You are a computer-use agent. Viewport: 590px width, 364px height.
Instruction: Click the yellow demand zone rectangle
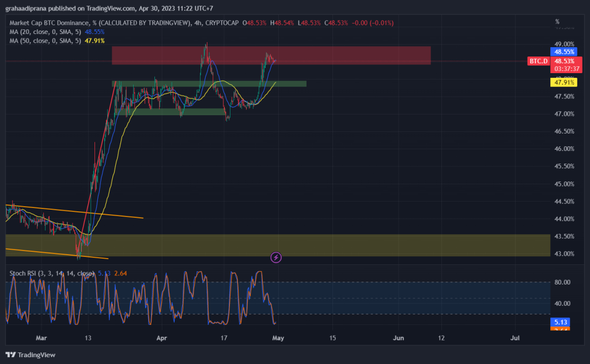point(278,245)
